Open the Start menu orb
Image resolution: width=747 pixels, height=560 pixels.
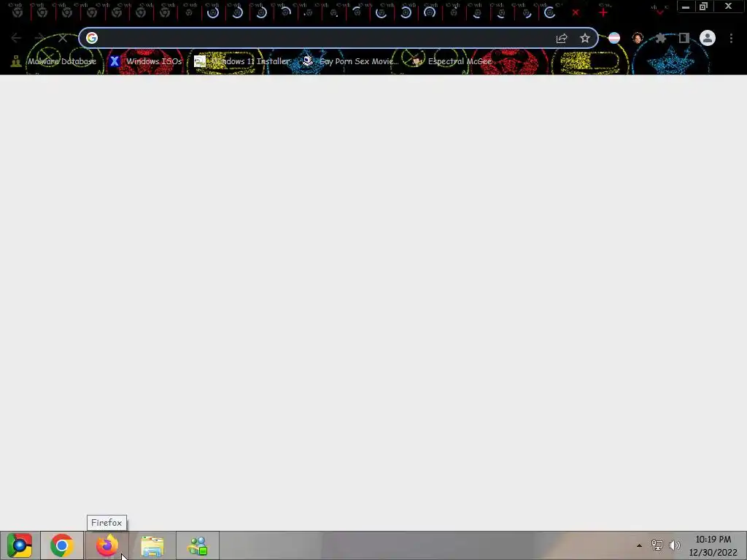pos(20,545)
